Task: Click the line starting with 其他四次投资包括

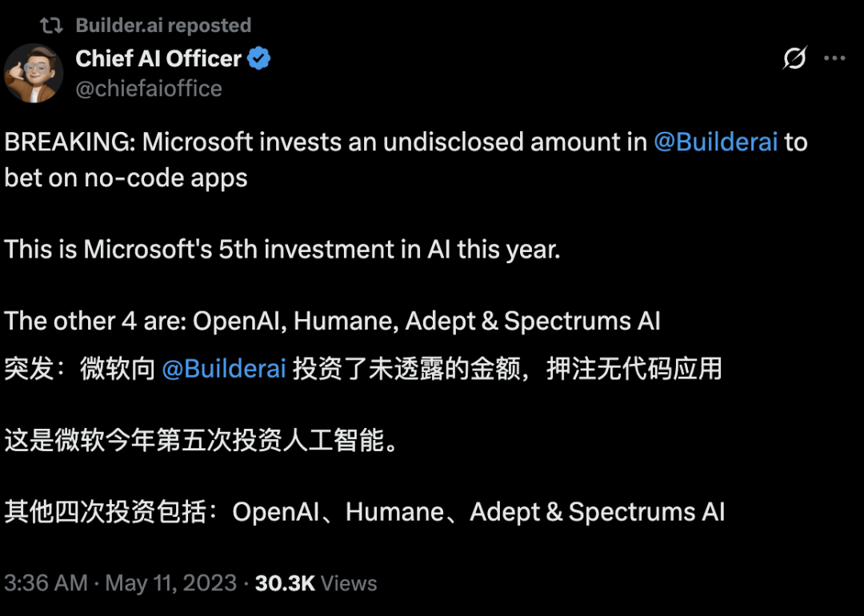Action: pos(364,512)
